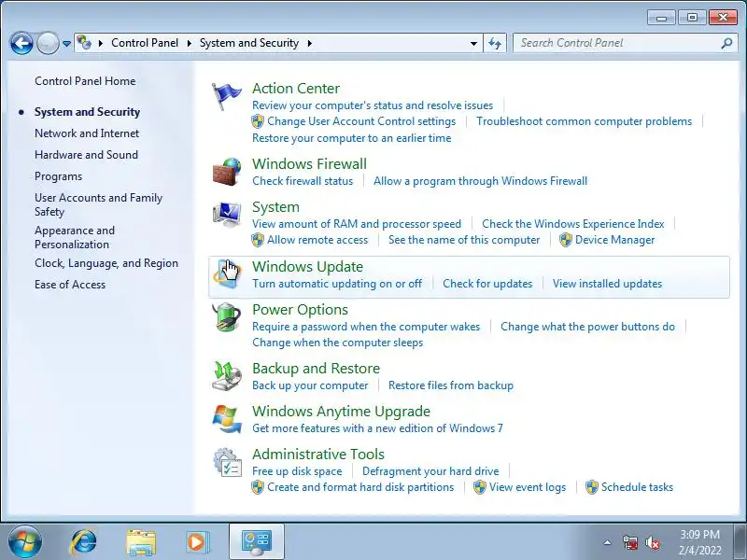Click Turn automatic updating on or off
This screenshot has height=560, width=747.
[x=337, y=284]
